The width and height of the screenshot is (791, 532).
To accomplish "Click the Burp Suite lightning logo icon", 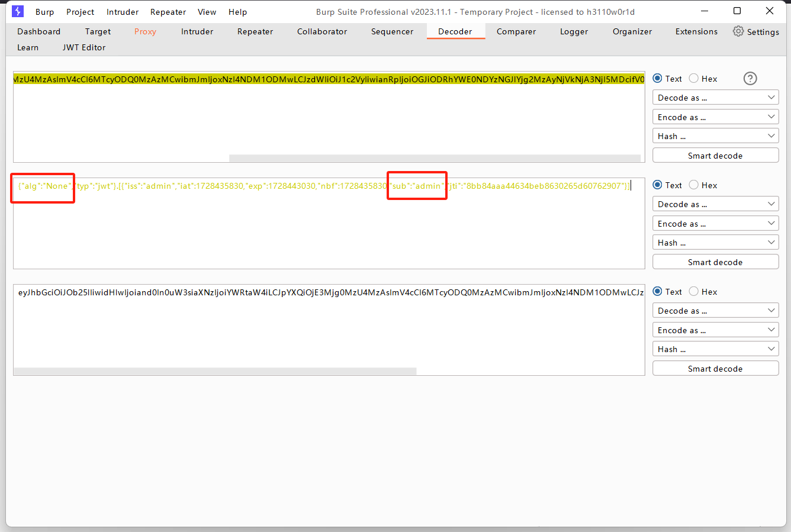I will click(18, 11).
